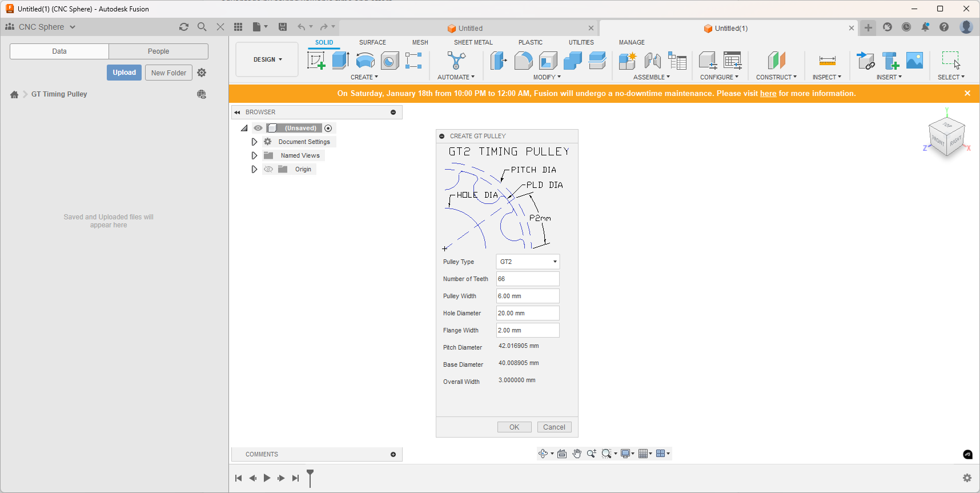The image size is (980, 493).
Task: Play the design timeline
Action: (x=267, y=478)
